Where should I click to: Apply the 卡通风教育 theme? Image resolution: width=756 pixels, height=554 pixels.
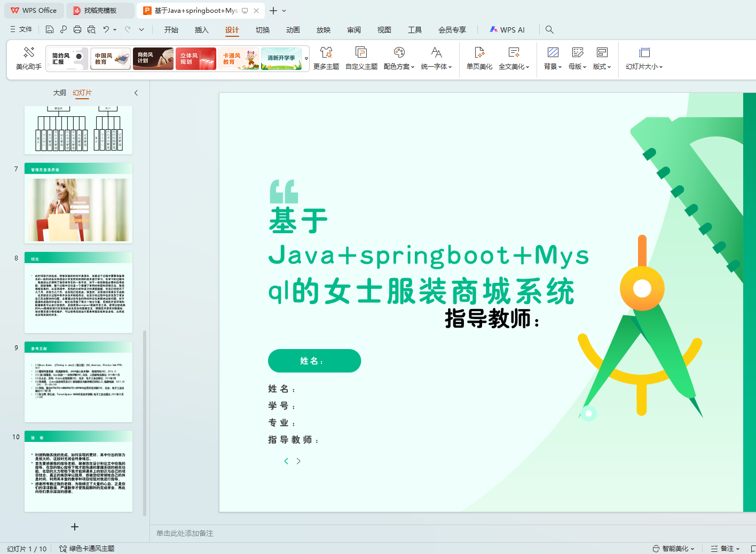click(238, 58)
